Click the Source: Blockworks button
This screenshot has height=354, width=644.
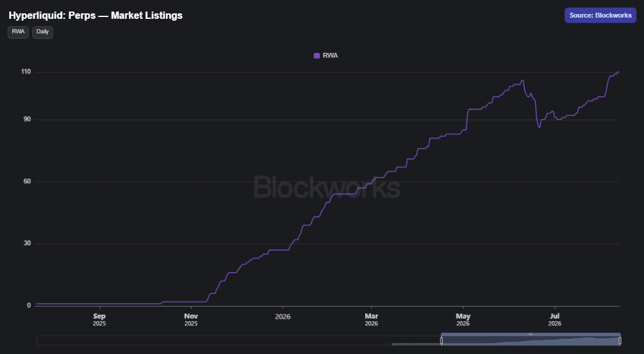point(600,15)
